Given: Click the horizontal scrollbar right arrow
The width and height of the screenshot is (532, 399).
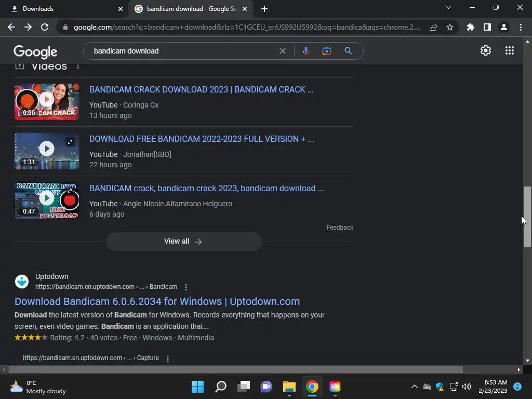Looking at the screenshot, I should tap(519, 369).
